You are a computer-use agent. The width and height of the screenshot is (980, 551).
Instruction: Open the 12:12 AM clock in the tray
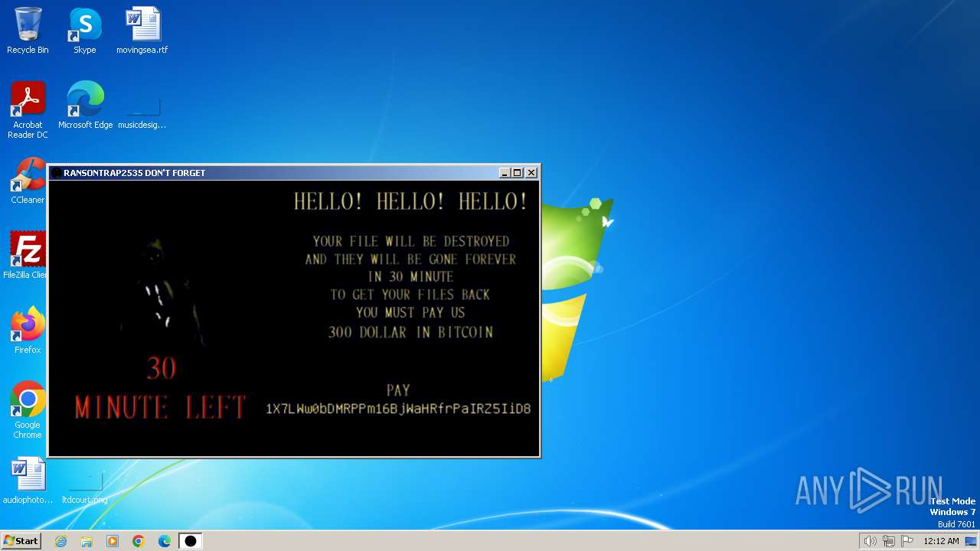[x=941, y=541]
